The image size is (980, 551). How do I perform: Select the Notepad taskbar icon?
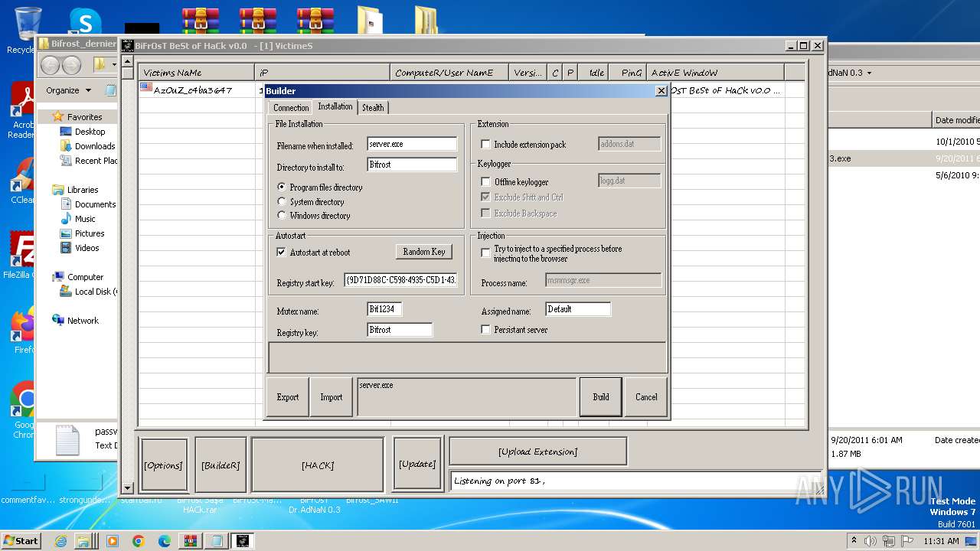coord(216,541)
